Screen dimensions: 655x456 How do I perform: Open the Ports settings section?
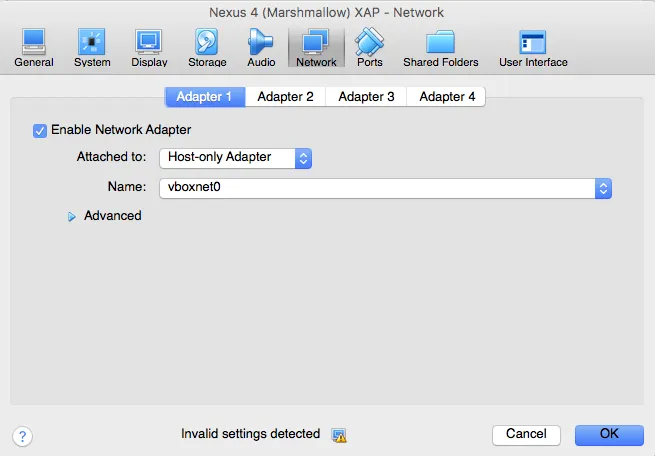(370, 48)
